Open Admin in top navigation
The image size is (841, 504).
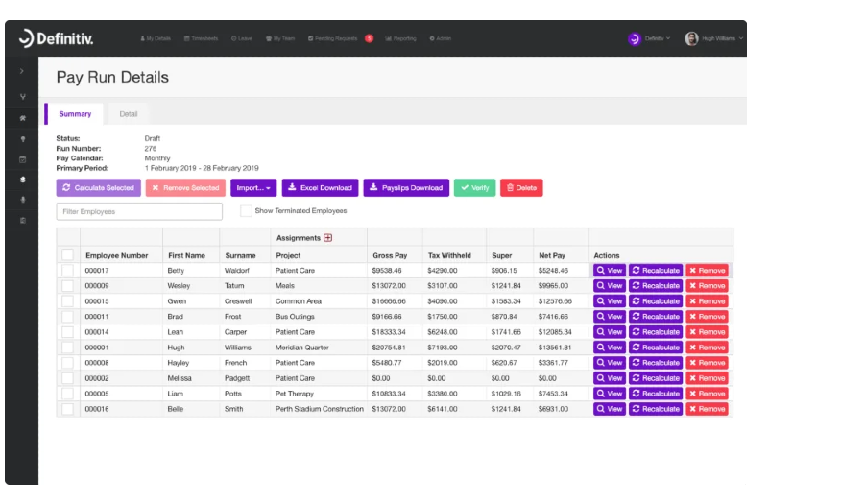click(x=441, y=38)
